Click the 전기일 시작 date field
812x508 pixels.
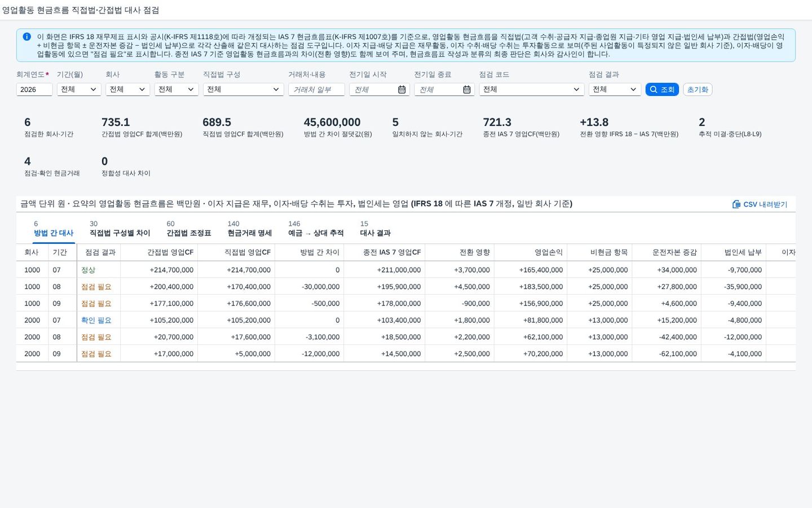tap(379, 90)
